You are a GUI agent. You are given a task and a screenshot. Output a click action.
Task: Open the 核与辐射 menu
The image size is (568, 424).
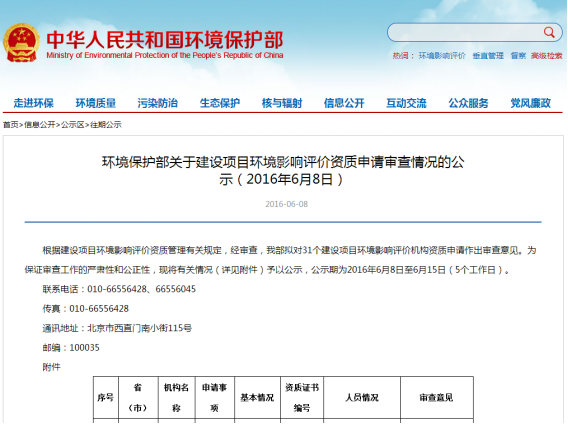point(282,103)
